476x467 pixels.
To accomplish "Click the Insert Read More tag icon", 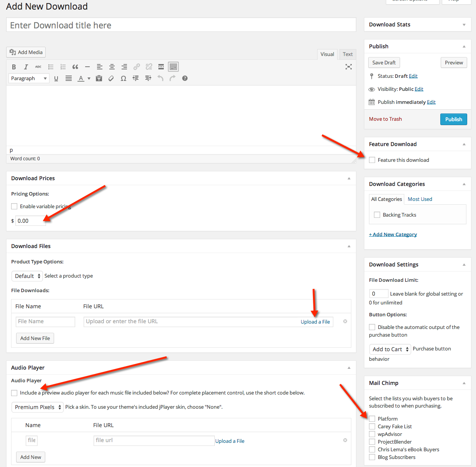I will pyautogui.click(x=161, y=67).
